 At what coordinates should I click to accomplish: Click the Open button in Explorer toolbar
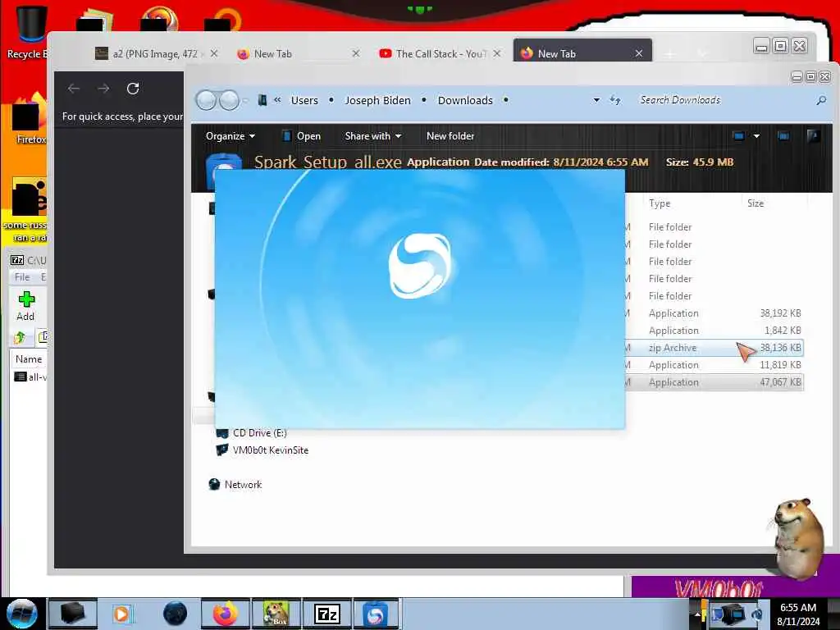301,136
